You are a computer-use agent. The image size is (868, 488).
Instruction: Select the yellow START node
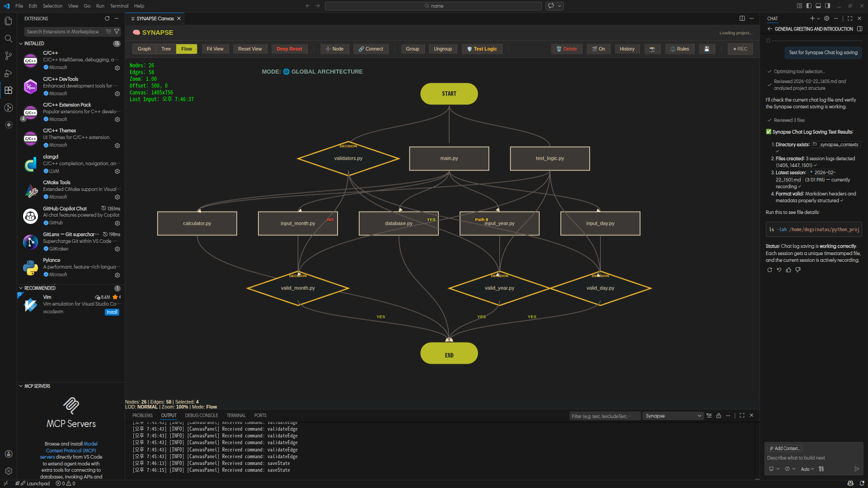pos(449,93)
